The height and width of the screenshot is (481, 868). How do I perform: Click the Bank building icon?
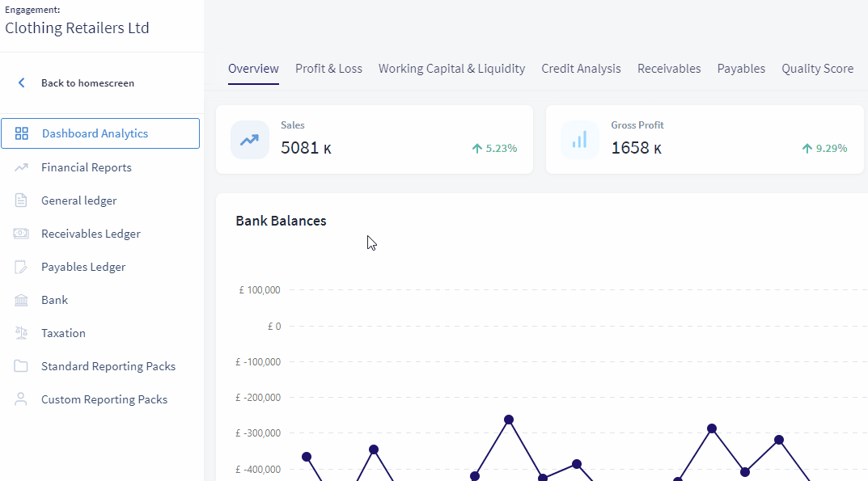point(21,300)
